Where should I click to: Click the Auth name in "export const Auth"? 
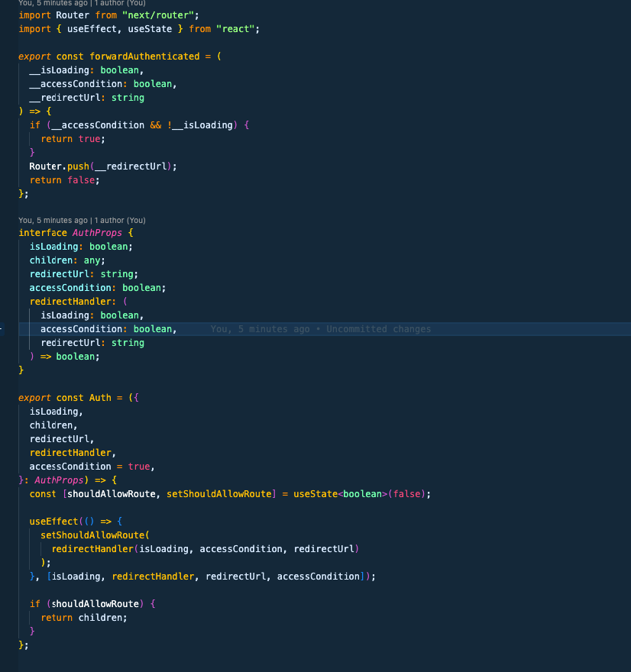coord(100,397)
